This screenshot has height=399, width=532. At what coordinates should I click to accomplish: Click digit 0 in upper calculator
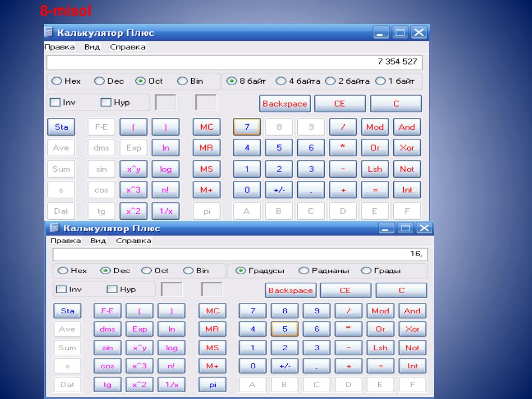[247, 190]
